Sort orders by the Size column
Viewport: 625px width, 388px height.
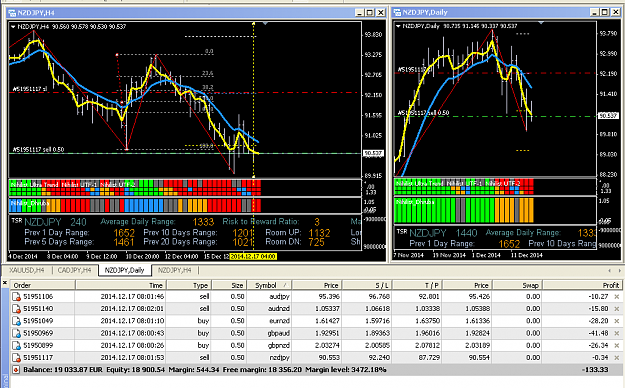tap(229, 285)
